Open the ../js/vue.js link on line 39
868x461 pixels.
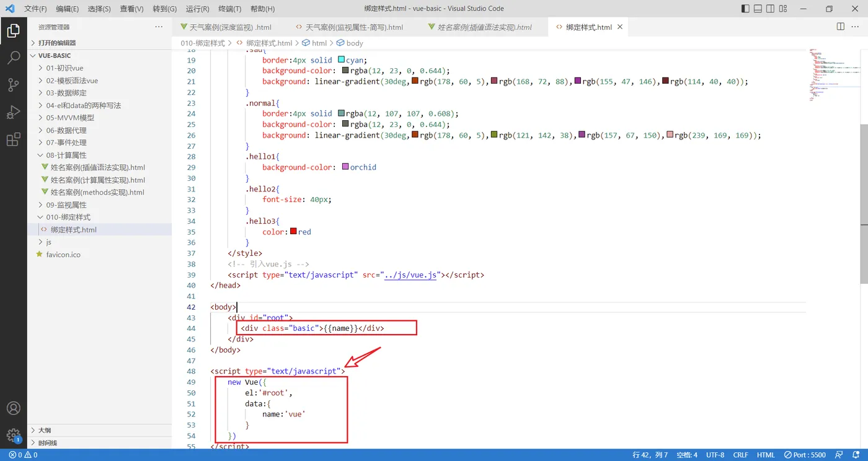(x=411, y=274)
